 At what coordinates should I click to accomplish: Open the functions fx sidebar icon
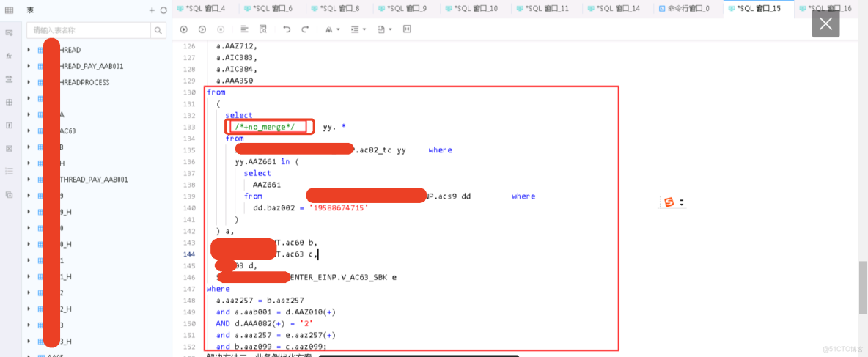9,56
